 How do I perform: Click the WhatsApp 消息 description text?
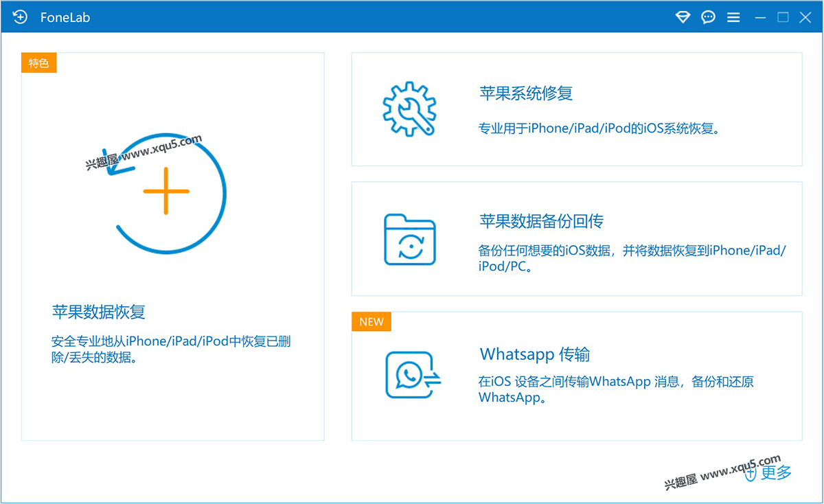616,389
